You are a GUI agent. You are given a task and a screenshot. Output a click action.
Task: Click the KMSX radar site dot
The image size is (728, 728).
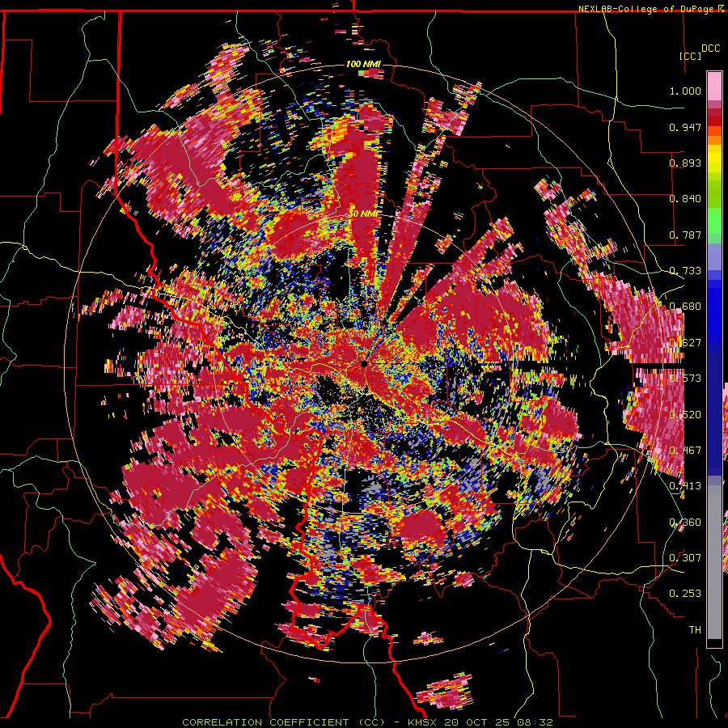point(363,363)
